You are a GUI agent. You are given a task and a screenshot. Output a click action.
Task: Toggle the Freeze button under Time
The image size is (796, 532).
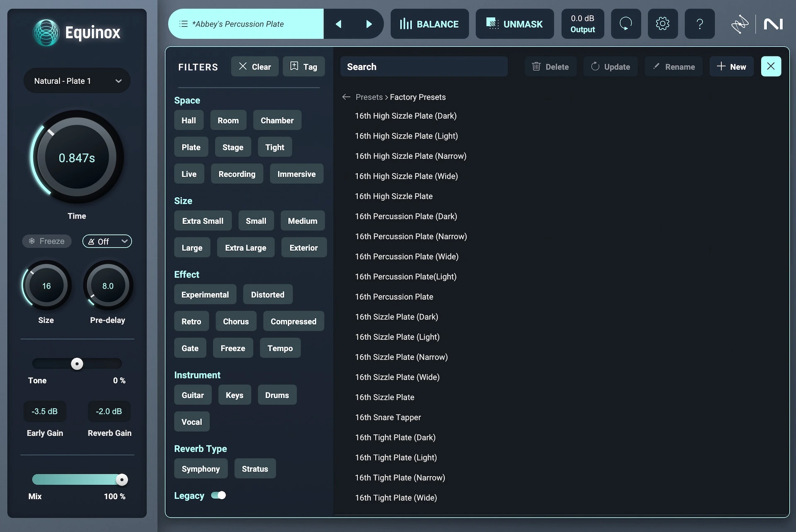(x=46, y=241)
